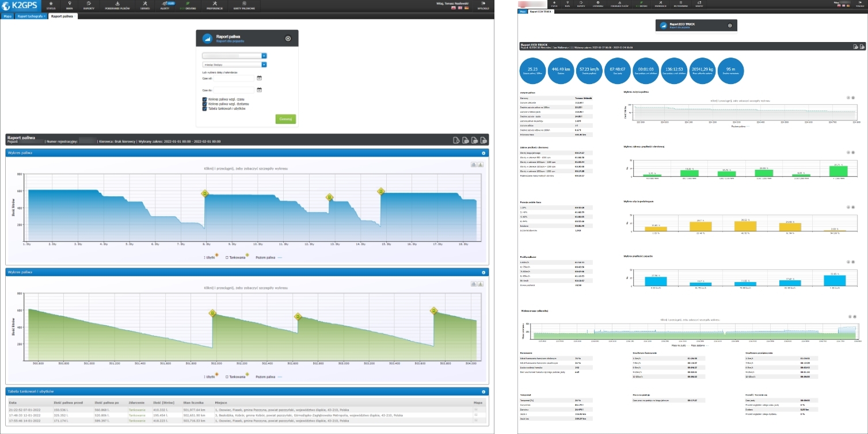
Task: Click the 95 m summary circle
Action: click(731, 71)
